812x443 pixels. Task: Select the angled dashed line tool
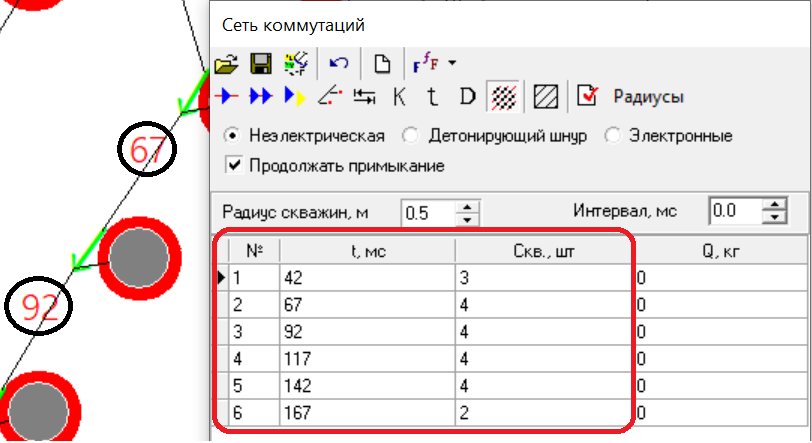(330, 96)
